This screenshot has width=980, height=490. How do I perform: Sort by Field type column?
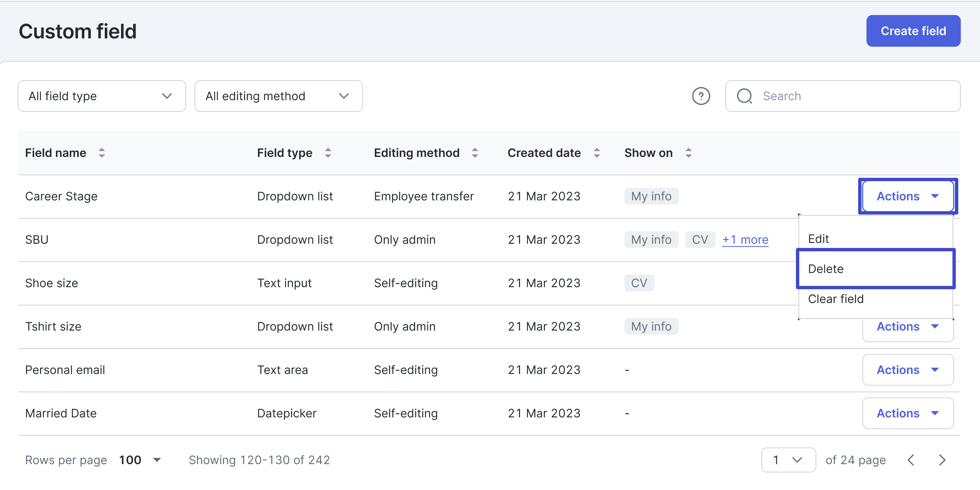click(x=328, y=153)
